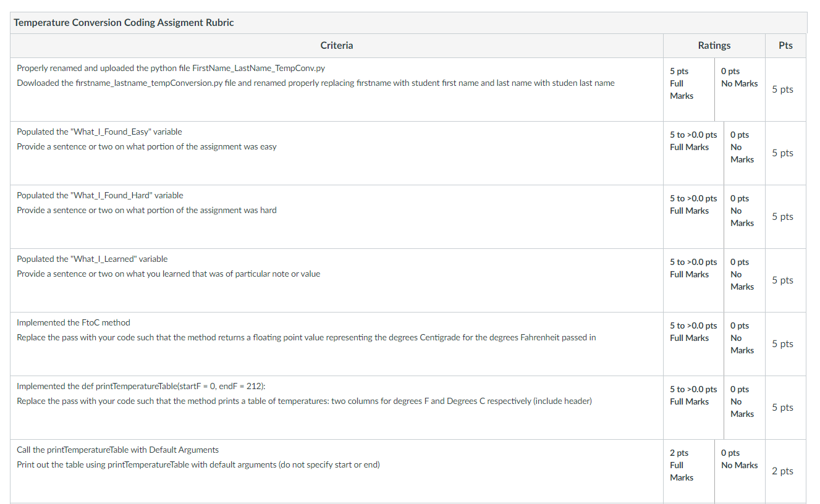Screen dimensions: 820x504
Task: Pick Full Marks for printTemperatureTable implementation
Action: click(x=693, y=408)
